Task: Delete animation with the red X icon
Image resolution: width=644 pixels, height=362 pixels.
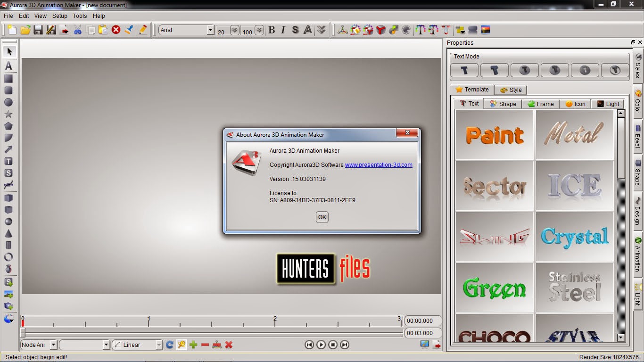Action: pyautogui.click(x=229, y=345)
